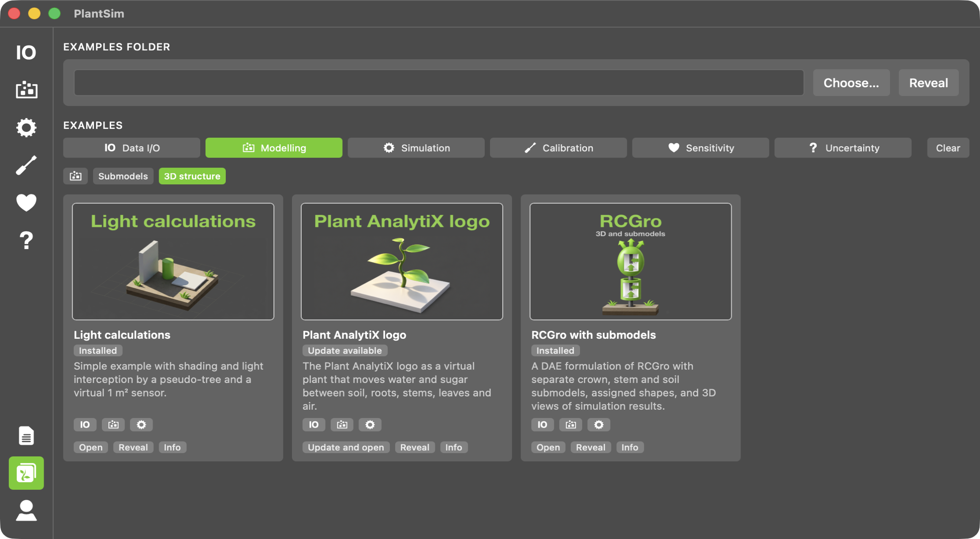Click Choose... to pick examples folder
Screen dimensions: 980x539
851,82
